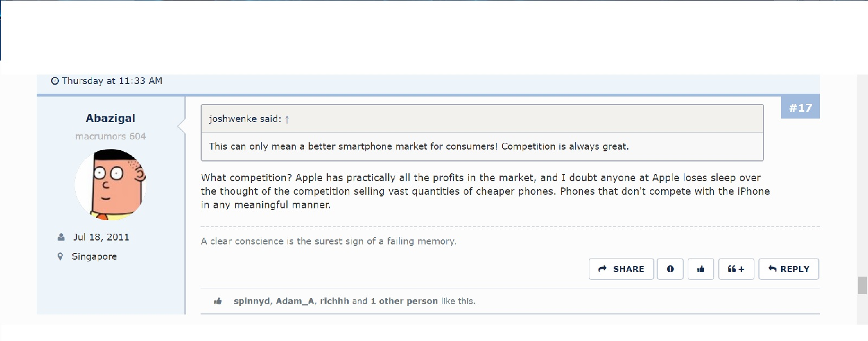Add post to multi-quote
868x341 pixels.
[736, 269]
